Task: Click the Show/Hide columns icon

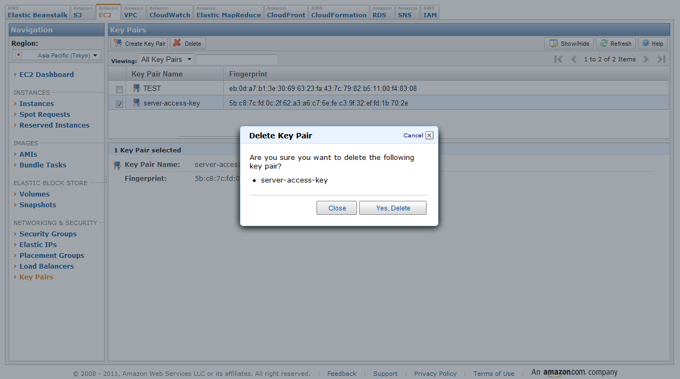Action: point(553,43)
